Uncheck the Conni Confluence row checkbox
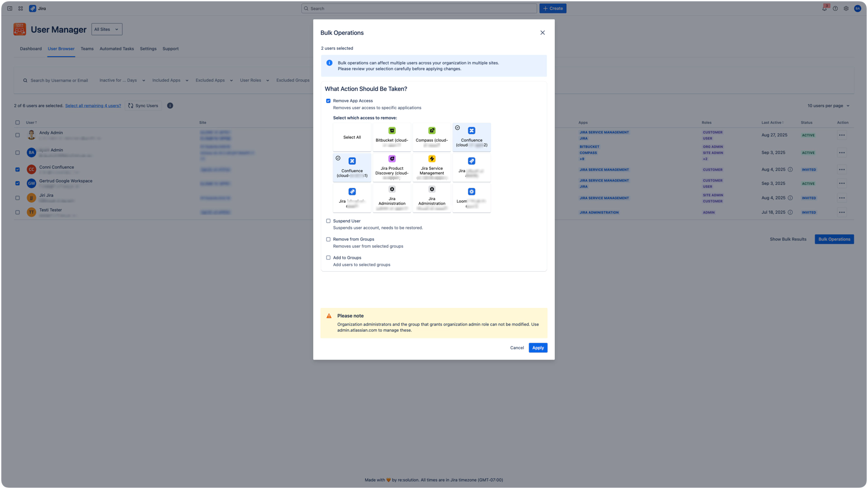Image resolution: width=868 pixels, height=489 pixels. coord(18,170)
